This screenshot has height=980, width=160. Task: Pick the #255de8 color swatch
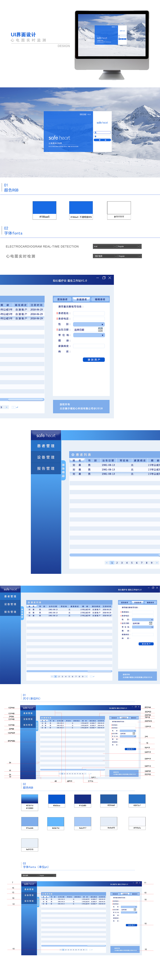109,799
